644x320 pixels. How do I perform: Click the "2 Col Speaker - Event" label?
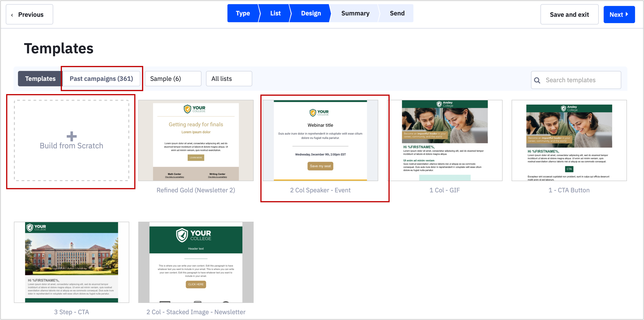click(320, 190)
